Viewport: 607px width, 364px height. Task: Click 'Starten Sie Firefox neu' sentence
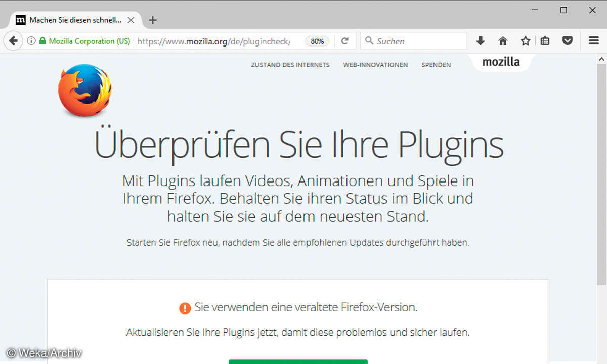click(x=298, y=243)
